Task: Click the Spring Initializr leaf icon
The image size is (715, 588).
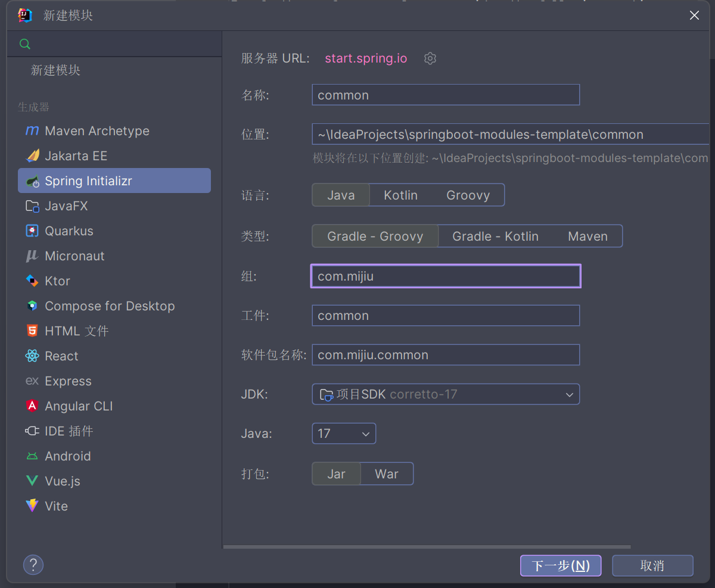Action: [x=32, y=181]
